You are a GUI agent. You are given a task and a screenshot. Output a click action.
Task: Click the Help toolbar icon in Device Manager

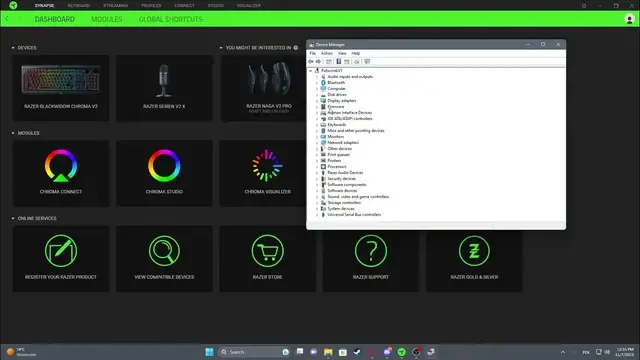pos(338,62)
